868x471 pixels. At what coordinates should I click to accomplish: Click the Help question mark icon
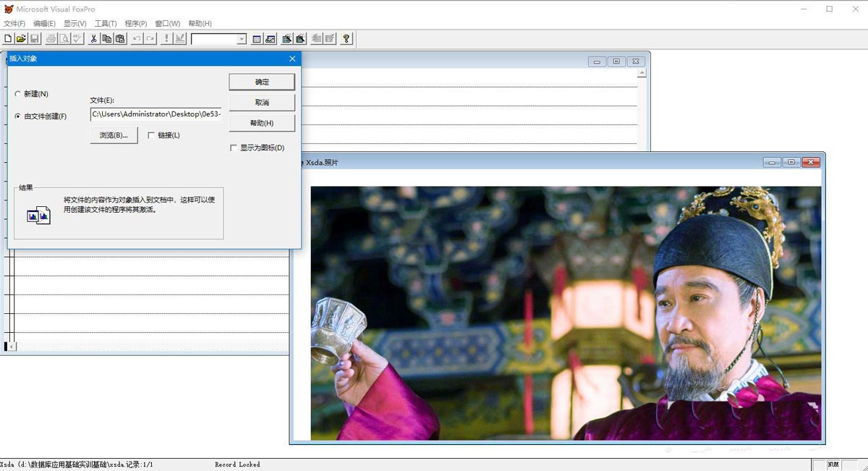pos(346,39)
